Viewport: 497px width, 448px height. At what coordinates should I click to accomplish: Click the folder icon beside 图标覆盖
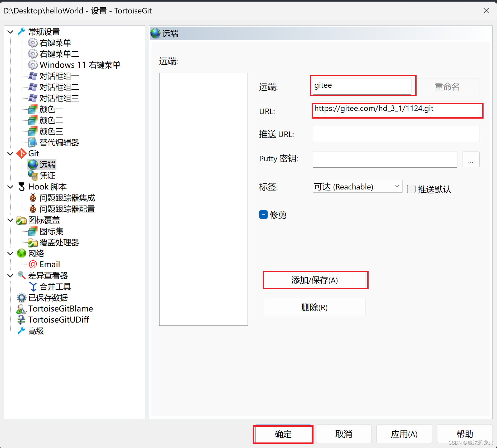(x=21, y=220)
